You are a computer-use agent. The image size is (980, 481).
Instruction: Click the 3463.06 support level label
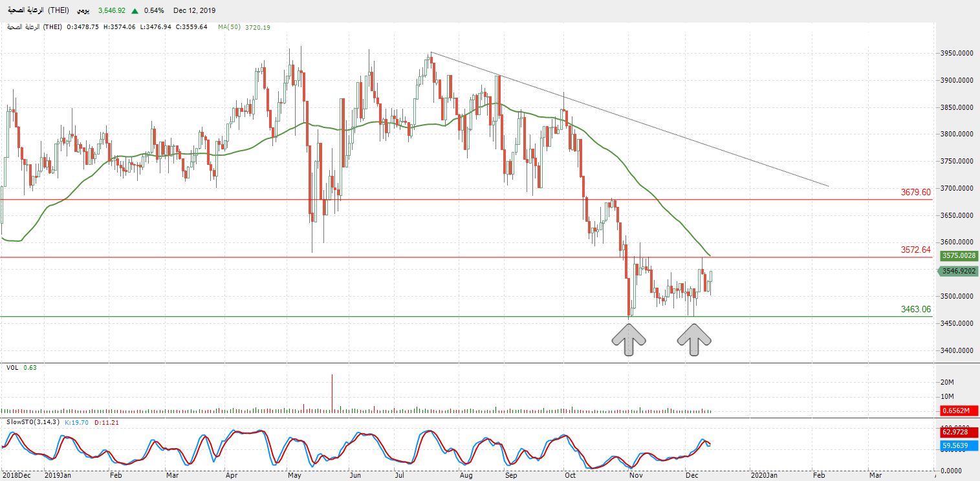coord(915,309)
